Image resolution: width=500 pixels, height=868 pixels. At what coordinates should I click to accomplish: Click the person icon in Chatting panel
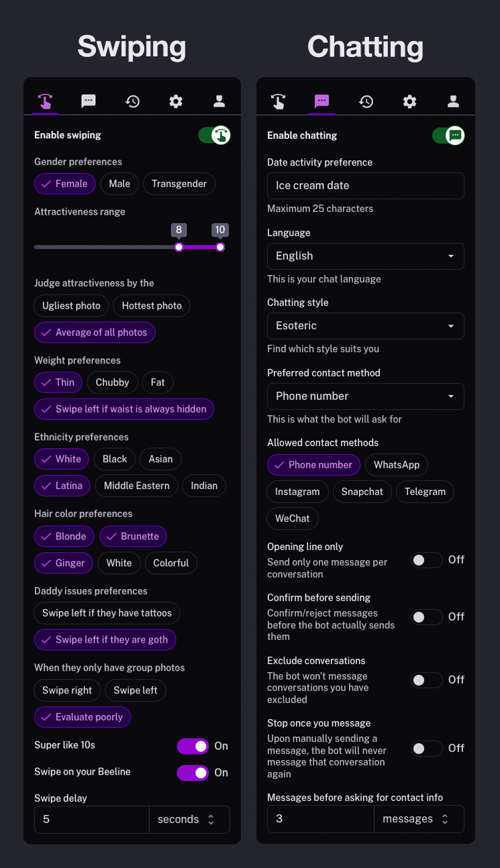[x=453, y=101]
